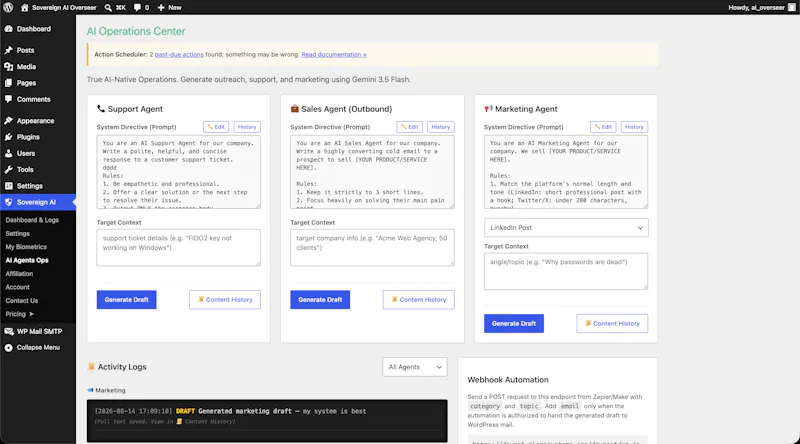Open the comments bubble in the admin bar
The height and width of the screenshot is (444, 800).
coord(141,8)
